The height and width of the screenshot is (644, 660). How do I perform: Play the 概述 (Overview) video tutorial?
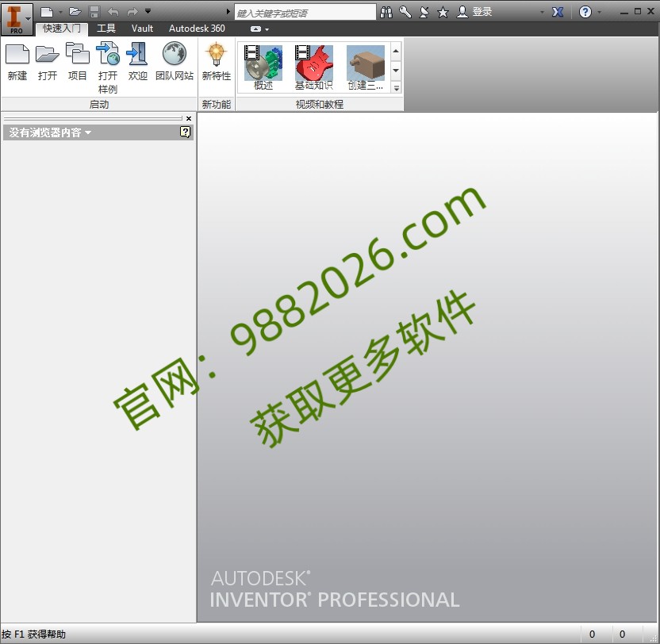point(262,63)
